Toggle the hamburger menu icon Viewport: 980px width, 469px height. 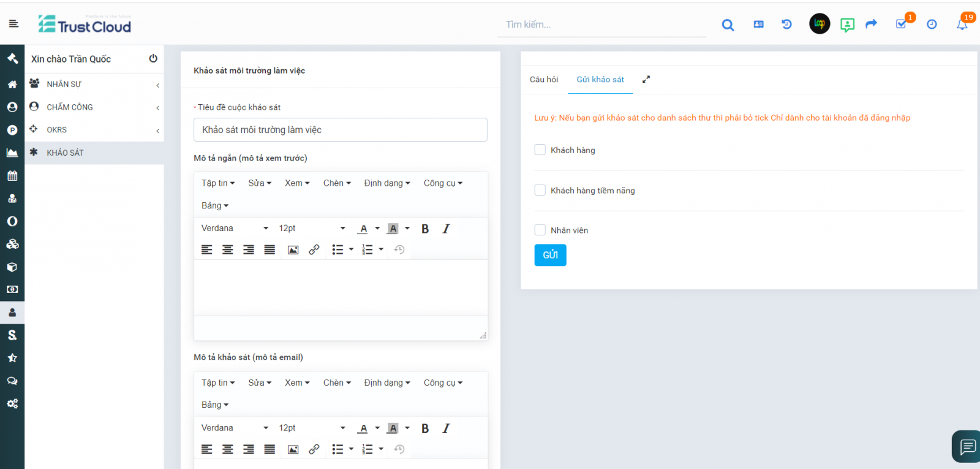pyautogui.click(x=13, y=24)
